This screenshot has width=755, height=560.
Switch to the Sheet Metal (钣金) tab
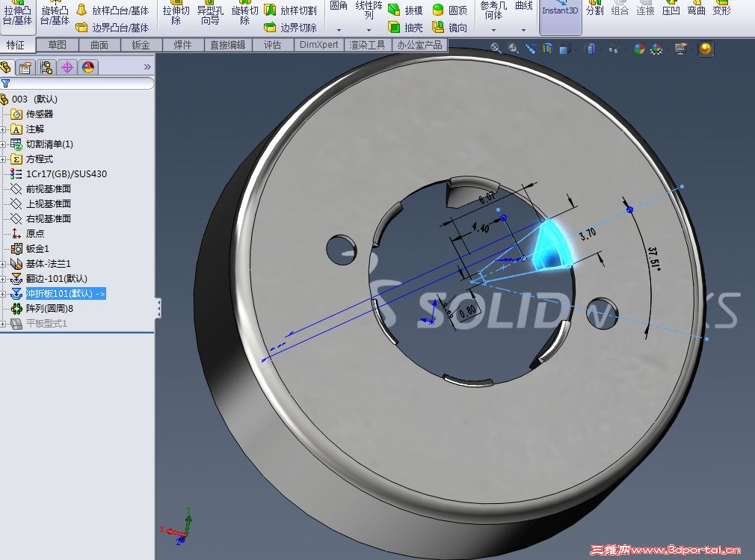coord(141,45)
